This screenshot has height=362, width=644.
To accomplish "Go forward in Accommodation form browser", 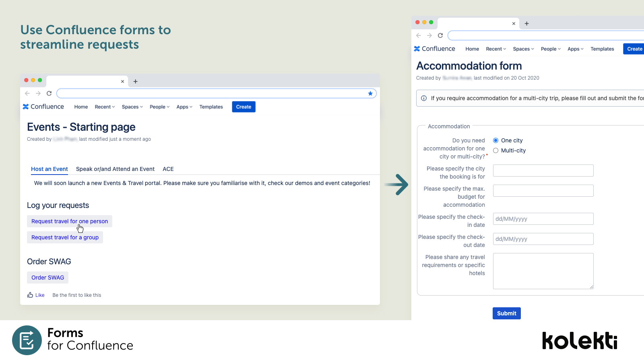I will tap(429, 35).
